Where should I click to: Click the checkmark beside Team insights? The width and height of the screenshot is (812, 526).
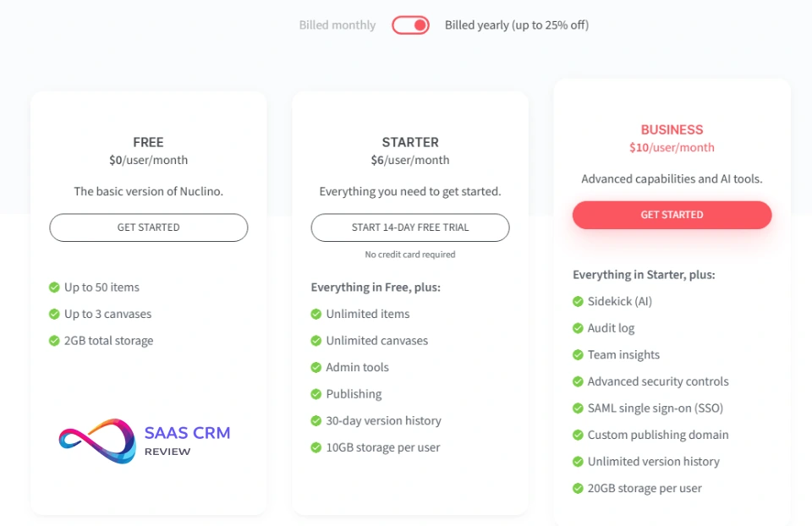pyautogui.click(x=578, y=355)
